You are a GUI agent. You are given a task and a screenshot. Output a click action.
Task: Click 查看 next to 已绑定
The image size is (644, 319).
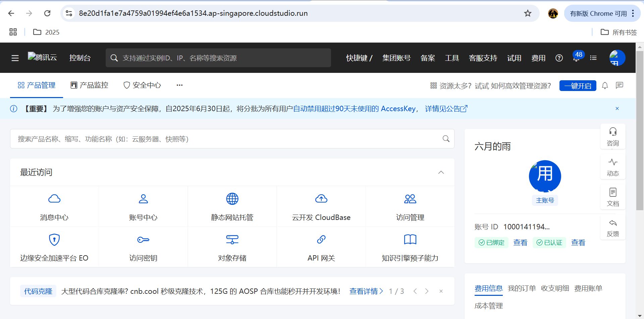coord(520,242)
